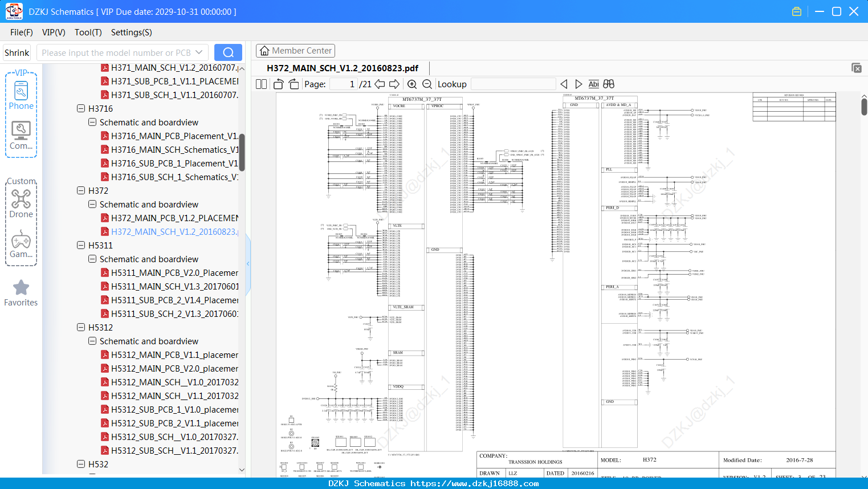Collapse the left panel splitter handle
Viewport: 868px width, 489px height.
pyautogui.click(x=248, y=263)
